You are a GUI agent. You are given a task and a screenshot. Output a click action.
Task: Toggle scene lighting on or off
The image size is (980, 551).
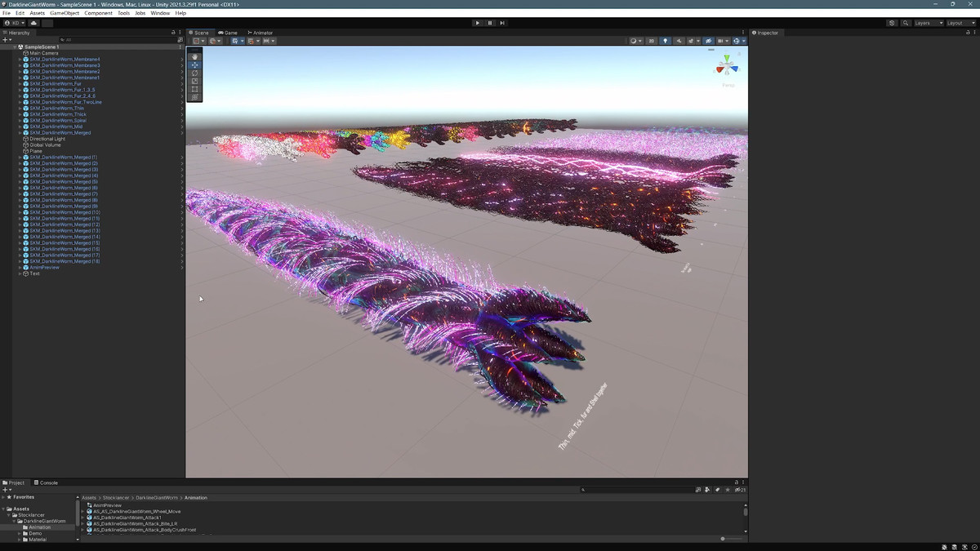click(x=665, y=41)
